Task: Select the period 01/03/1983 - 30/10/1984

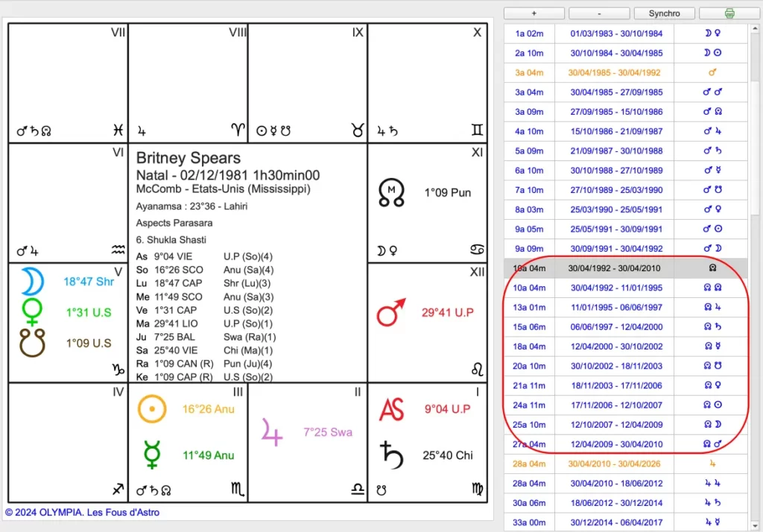Action: pos(626,34)
